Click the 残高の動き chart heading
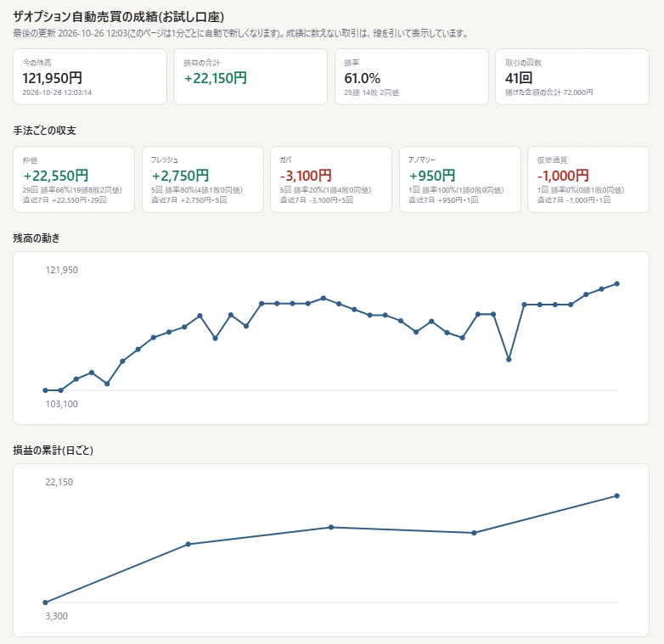 tap(36, 238)
